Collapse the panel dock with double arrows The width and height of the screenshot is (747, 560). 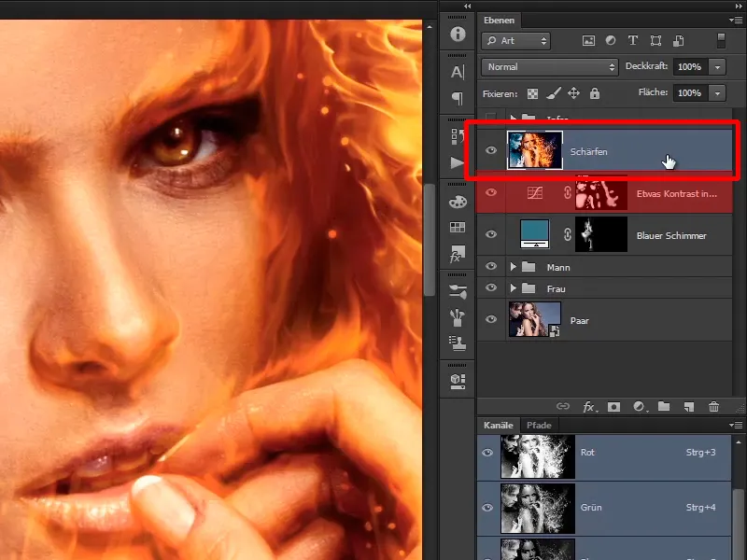click(739, 6)
